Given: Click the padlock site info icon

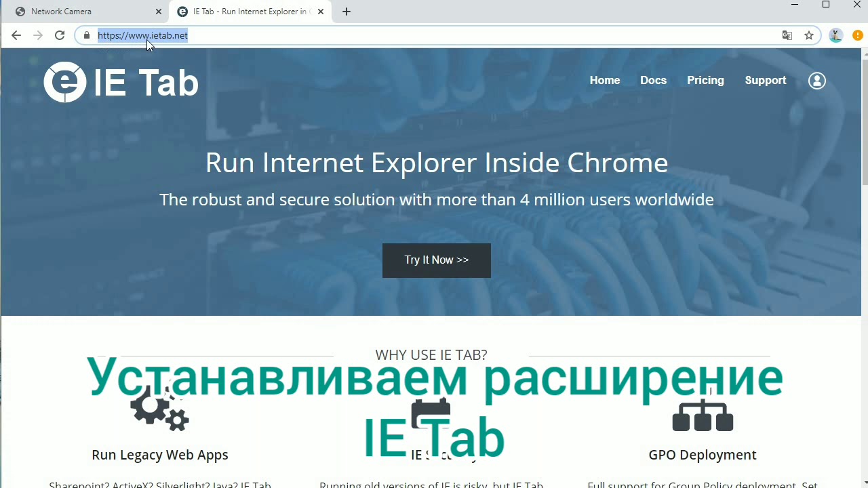Looking at the screenshot, I should [86, 35].
